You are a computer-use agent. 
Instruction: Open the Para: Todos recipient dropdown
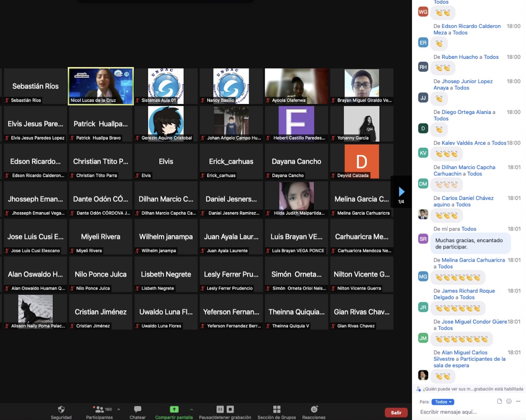tap(442, 402)
